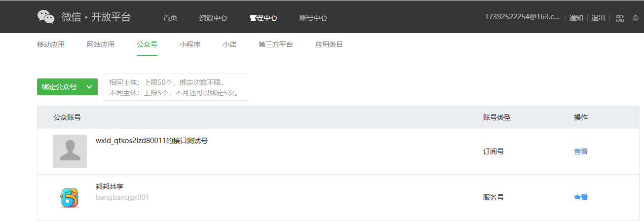Viewport: 644px width, 222px height.
Task: Click the bangbanggx001 account ID
Action: (122, 197)
